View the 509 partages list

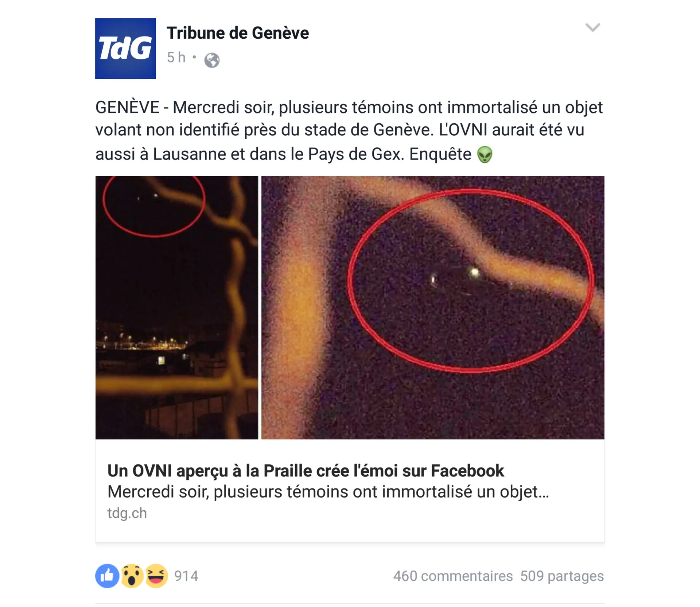click(562, 576)
